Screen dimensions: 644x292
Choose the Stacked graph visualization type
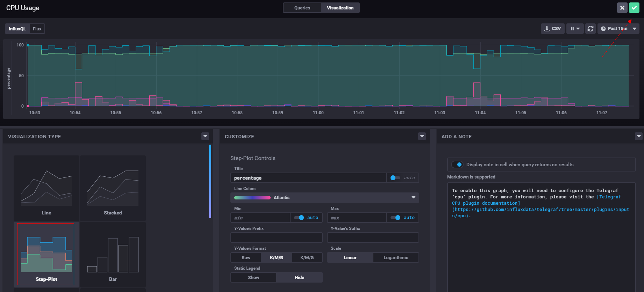click(113, 188)
